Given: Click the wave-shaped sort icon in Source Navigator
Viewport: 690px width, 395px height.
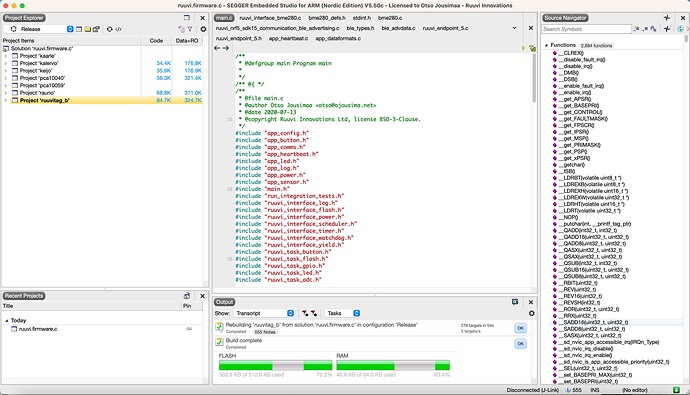Looking at the screenshot, I should coord(653,29).
